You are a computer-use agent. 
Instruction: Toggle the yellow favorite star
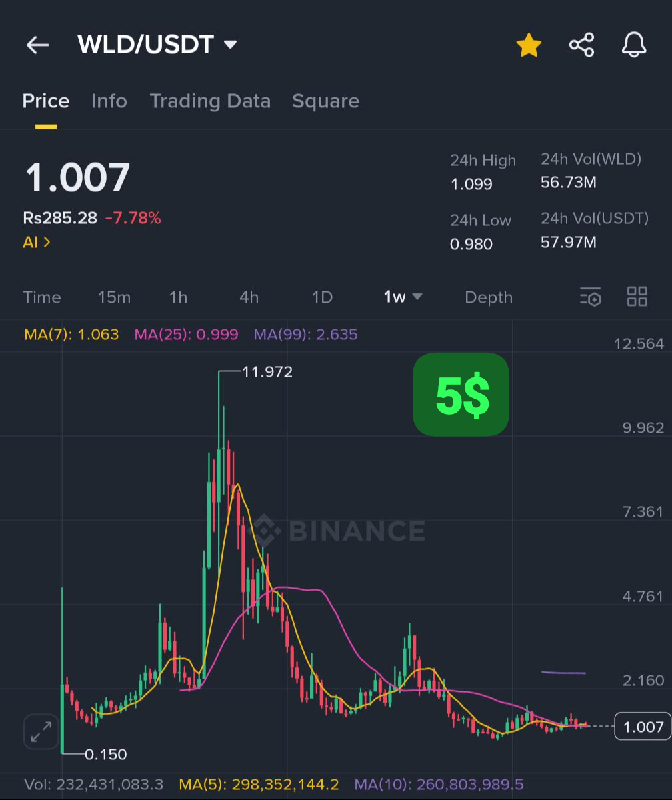click(x=529, y=45)
